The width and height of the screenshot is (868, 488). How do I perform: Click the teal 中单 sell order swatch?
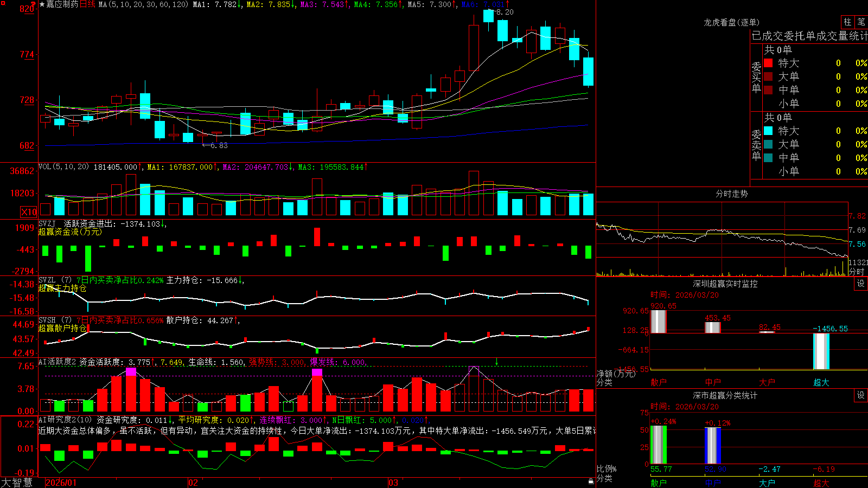768,158
